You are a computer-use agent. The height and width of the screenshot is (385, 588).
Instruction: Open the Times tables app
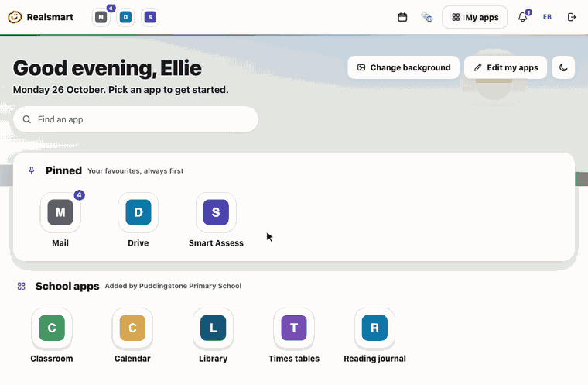click(294, 328)
